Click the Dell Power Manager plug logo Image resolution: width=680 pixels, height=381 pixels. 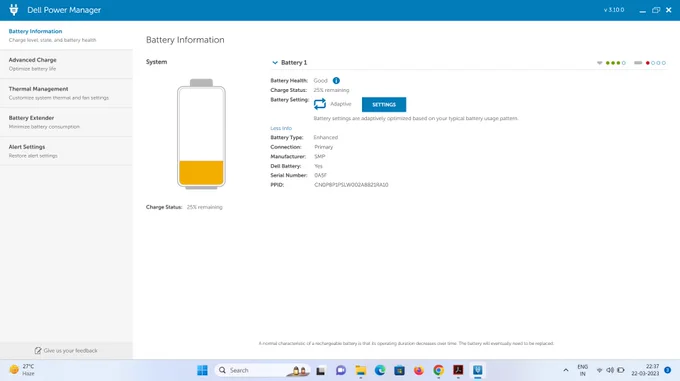[x=14, y=10]
